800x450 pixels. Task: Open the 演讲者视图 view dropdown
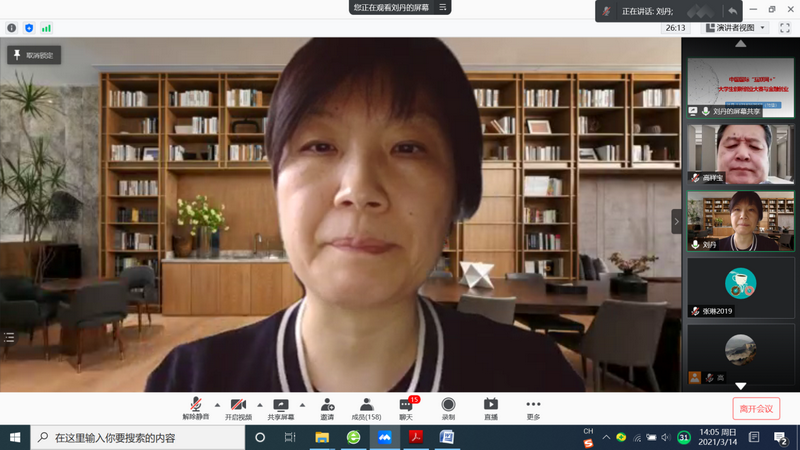[x=734, y=28]
